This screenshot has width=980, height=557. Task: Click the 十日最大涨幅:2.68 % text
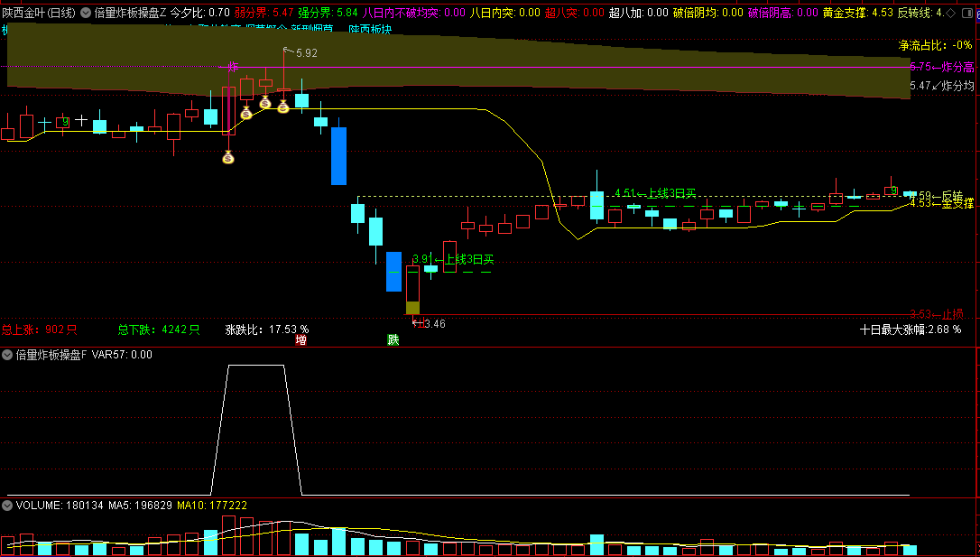click(911, 330)
